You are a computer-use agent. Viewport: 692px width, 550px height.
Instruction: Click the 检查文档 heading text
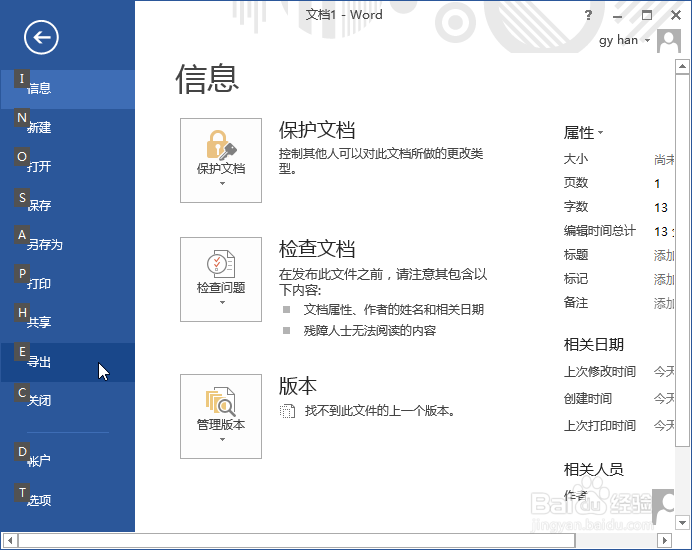[317, 249]
